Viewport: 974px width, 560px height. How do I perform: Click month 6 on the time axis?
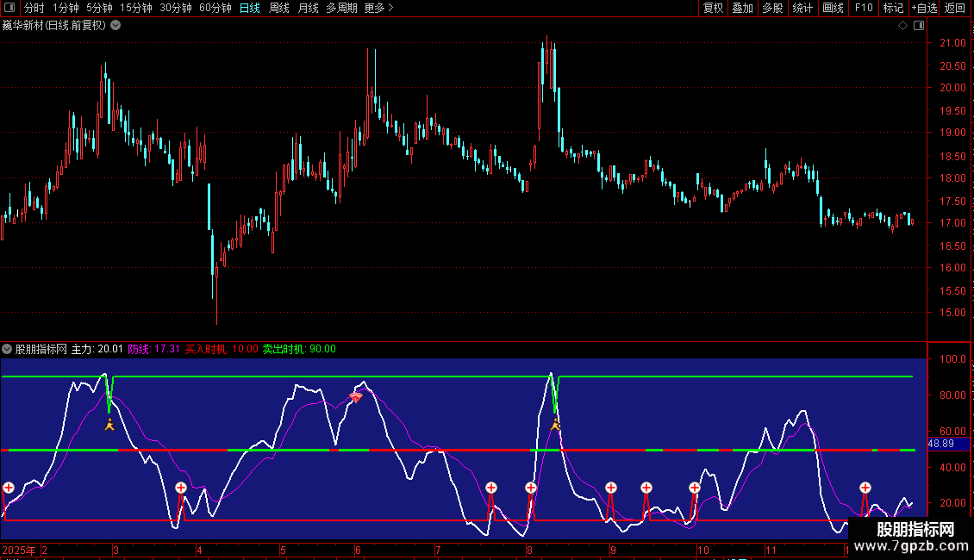(x=359, y=550)
